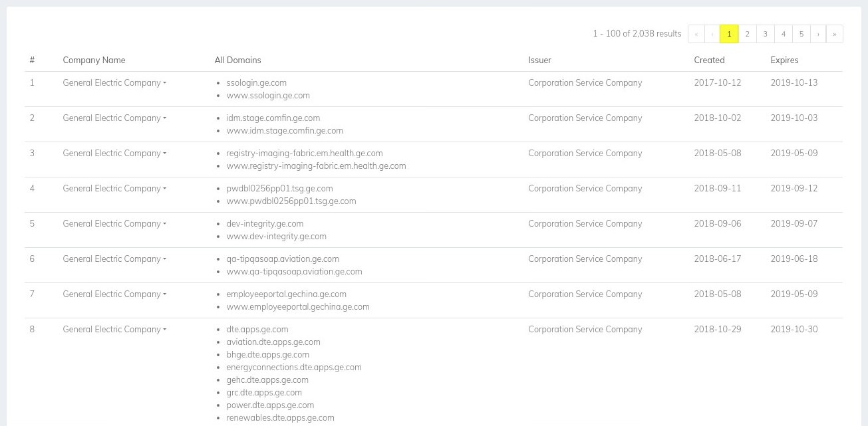Click Corporation Service Company issuer in row 5
Image resolution: width=868 pixels, height=426 pixels.
coord(585,224)
